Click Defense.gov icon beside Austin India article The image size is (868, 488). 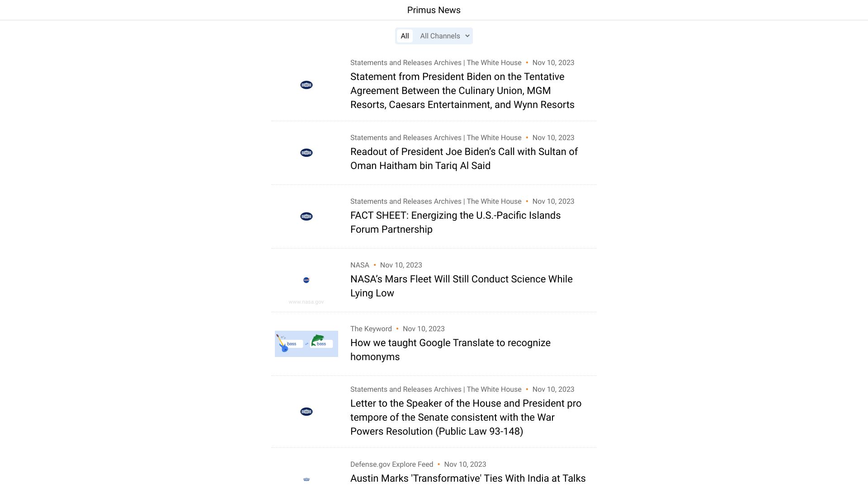(x=306, y=479)
